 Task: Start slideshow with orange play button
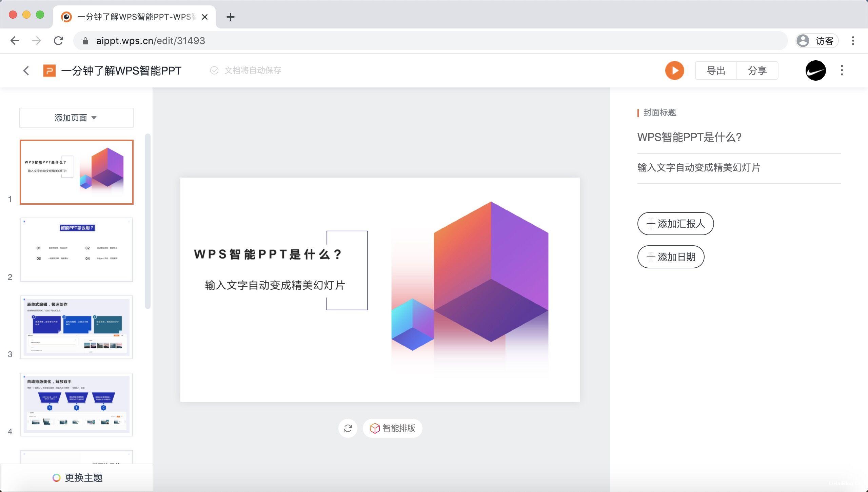pyautogui.click(x=674, y=70)
